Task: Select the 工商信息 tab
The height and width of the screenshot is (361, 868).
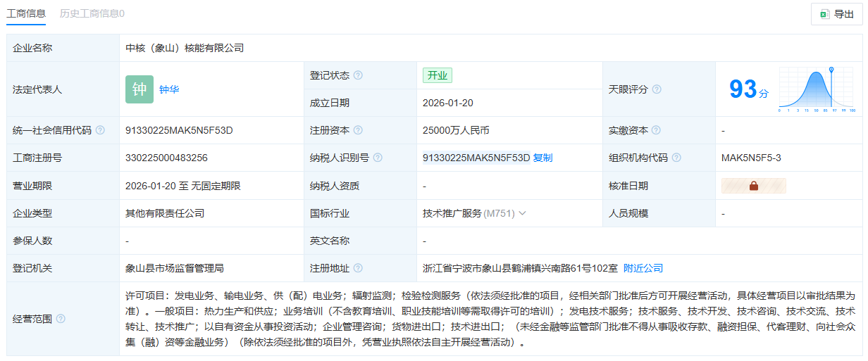Action: tap(27, 13)
